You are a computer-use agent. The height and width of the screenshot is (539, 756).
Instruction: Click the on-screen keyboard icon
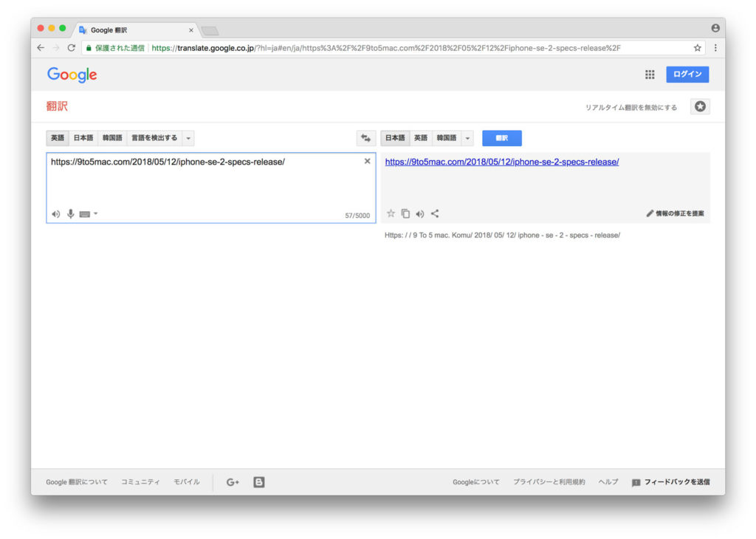pyautogui.click(x=85, y=214)
